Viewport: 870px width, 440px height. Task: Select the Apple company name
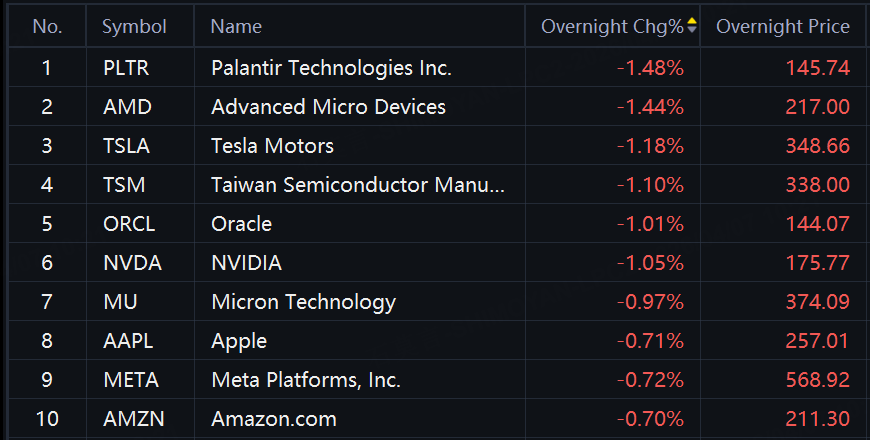pos(239,341)
